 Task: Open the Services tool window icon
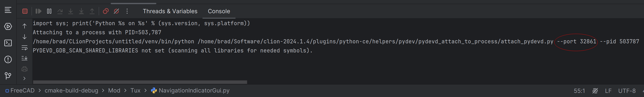[x=8, y=26]
